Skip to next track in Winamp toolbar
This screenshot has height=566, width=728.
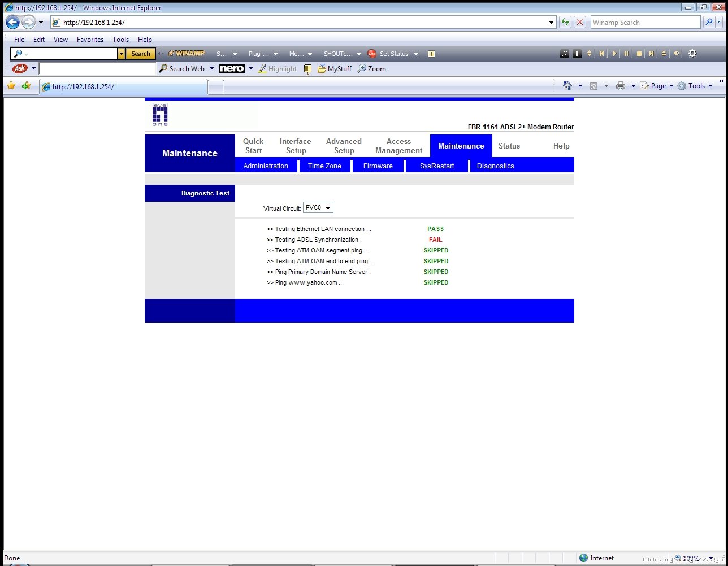tap(651, 54)
